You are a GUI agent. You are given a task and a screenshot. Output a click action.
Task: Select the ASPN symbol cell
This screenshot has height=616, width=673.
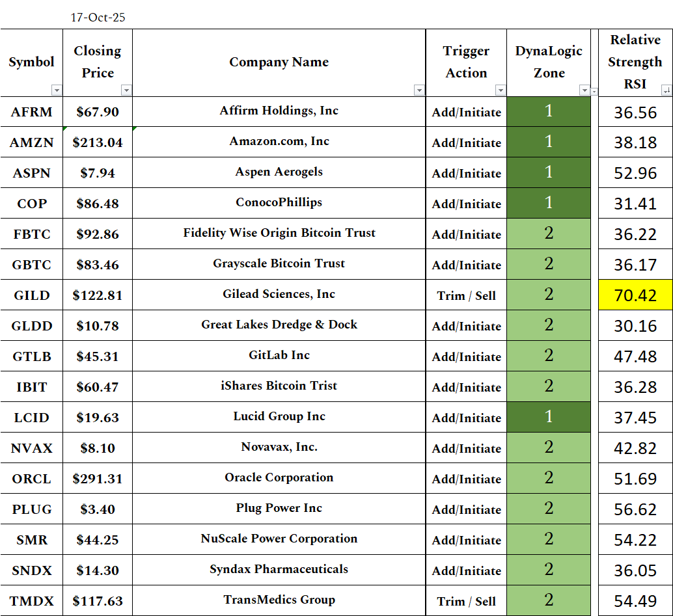tap(32, 172)
